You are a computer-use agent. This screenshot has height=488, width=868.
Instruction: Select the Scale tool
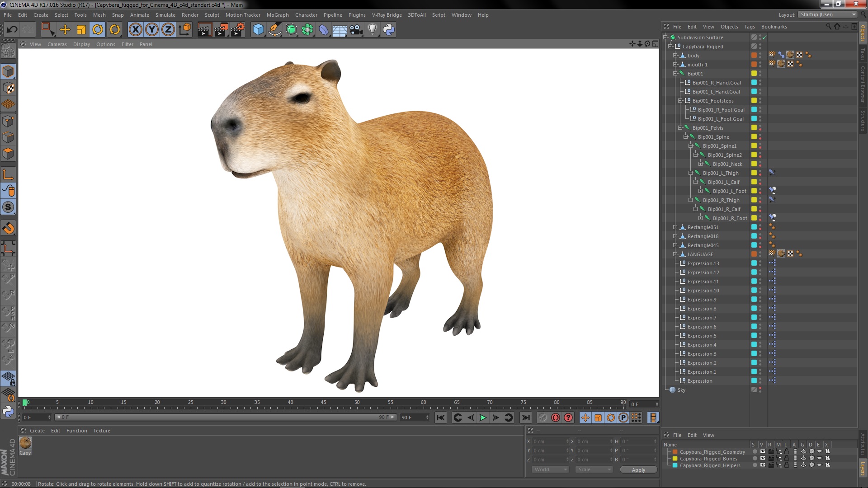[x=81, y=30]
